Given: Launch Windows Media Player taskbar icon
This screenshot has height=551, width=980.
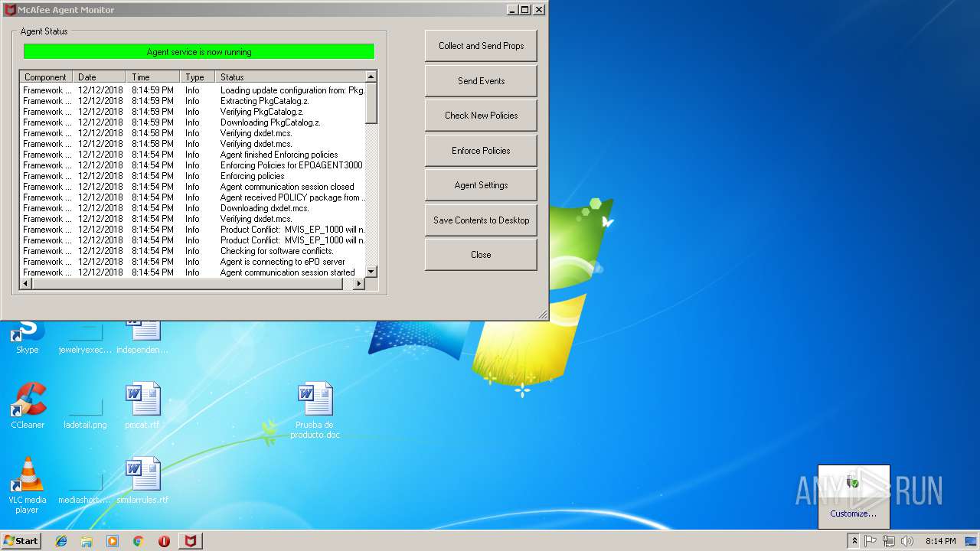Looking at the screenshot, I should pos(113,541).
